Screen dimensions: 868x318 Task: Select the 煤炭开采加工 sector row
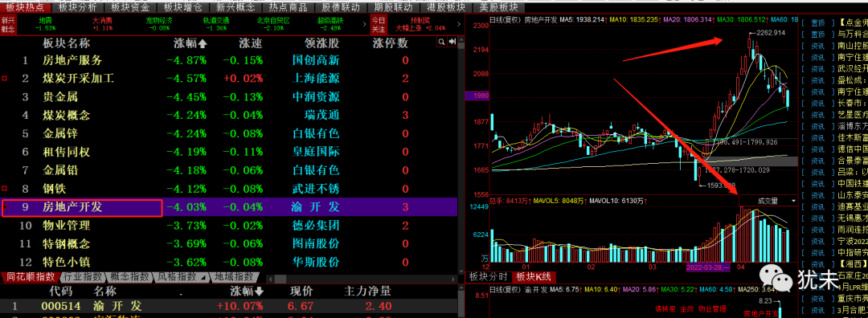pos(229,79)
